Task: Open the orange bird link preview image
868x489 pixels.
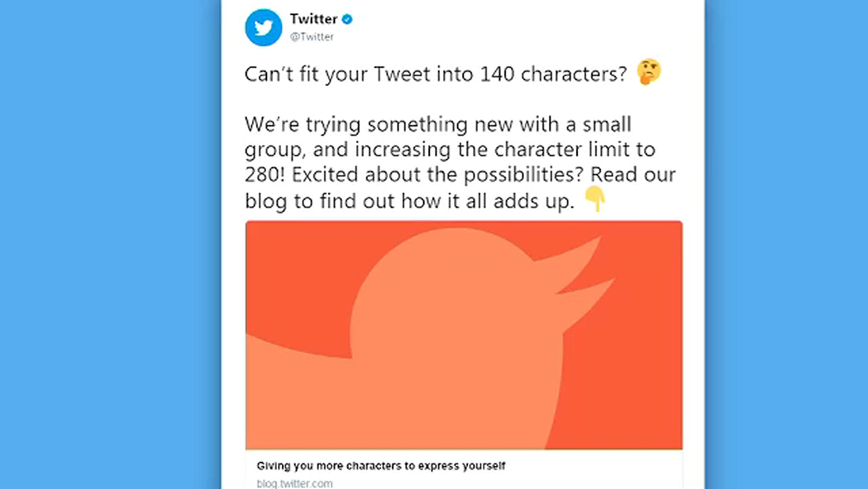Action: coord(463,335)
